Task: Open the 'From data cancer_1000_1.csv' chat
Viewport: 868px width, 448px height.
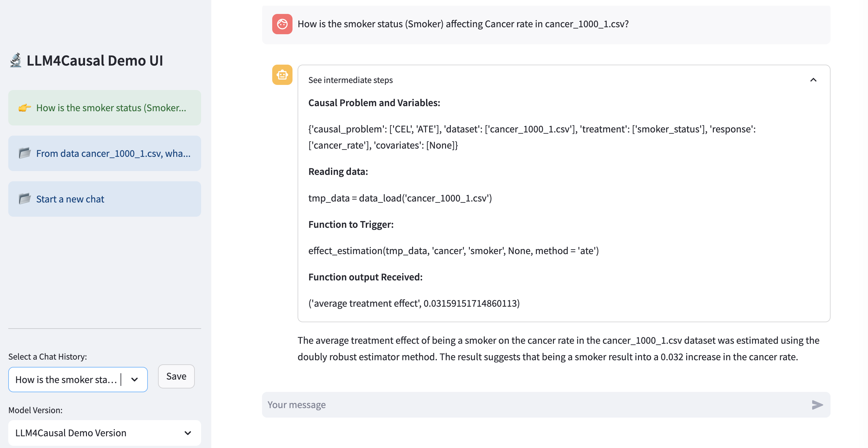Action: pos(113,153)
